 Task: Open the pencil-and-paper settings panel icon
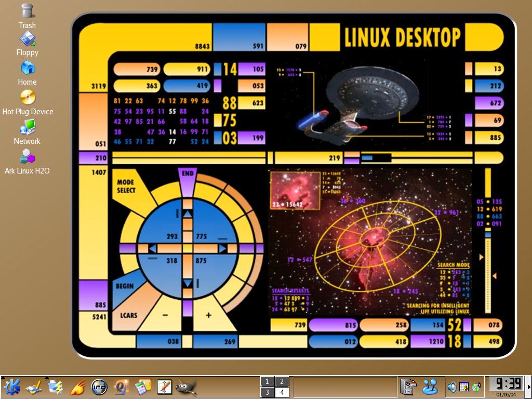pyautogui.click(x=33, y=387)
